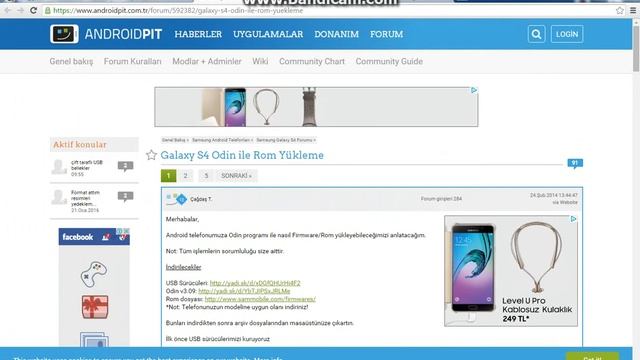Click AdChoices icon on Level U Pro ad
The height and width of the screenshot is (360, 640).
[x=573, y=219]
